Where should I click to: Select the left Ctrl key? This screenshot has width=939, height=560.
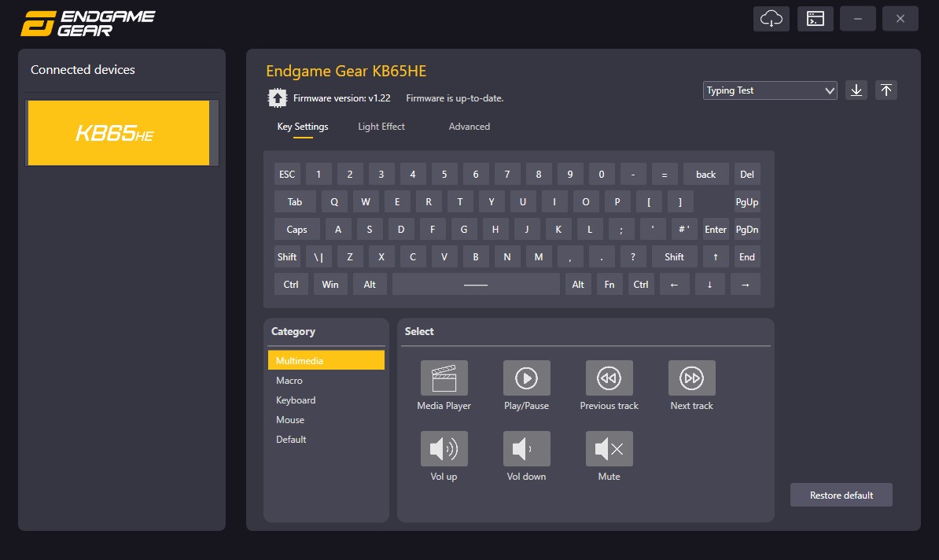coord(291,285)
